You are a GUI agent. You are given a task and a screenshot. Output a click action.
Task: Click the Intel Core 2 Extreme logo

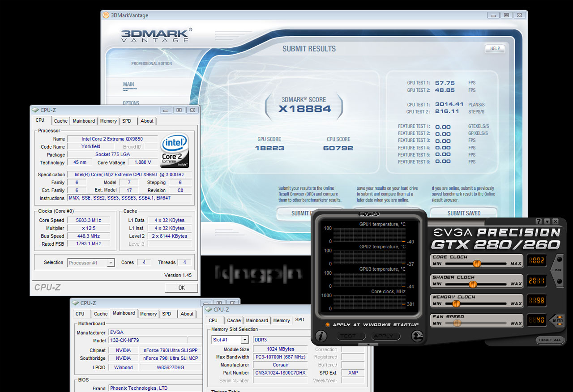(175, 150)
